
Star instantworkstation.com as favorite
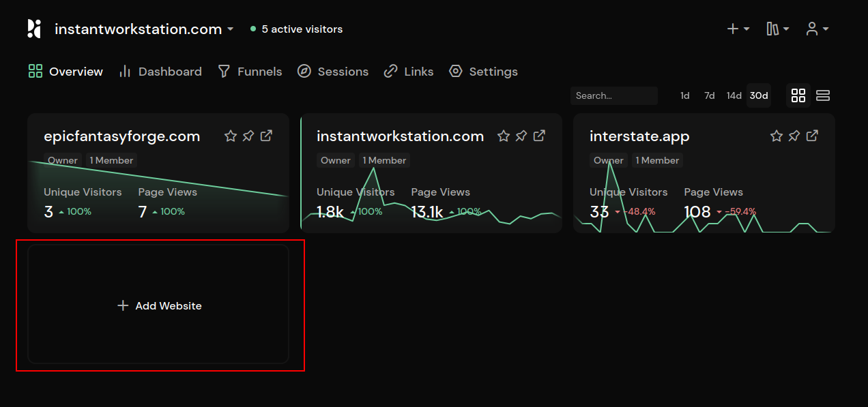point(504,136)
